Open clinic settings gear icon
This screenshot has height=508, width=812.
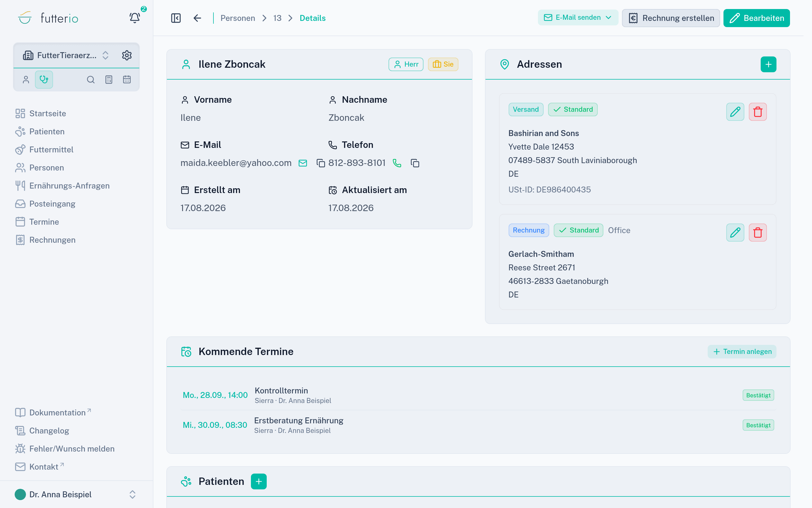click(x=127, y=55)
